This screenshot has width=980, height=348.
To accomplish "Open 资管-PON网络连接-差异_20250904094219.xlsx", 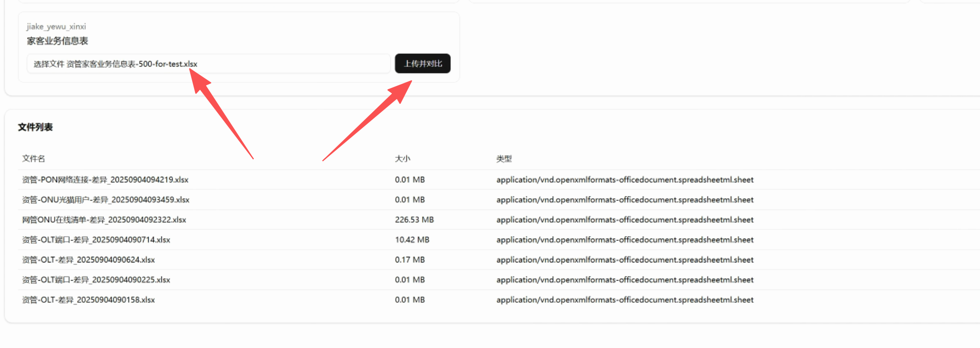I will (105, 180).
